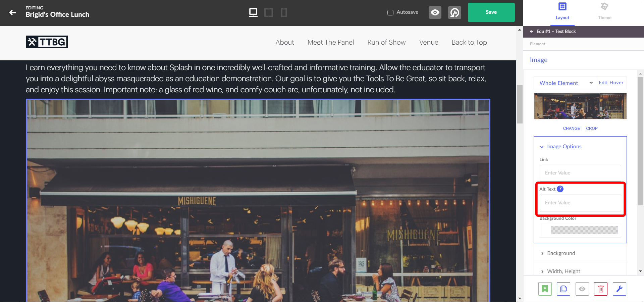The height and width of the screenshot is (302, 644).
Task: Toggle the Autosave checkbox
Action: click(390, 12)
